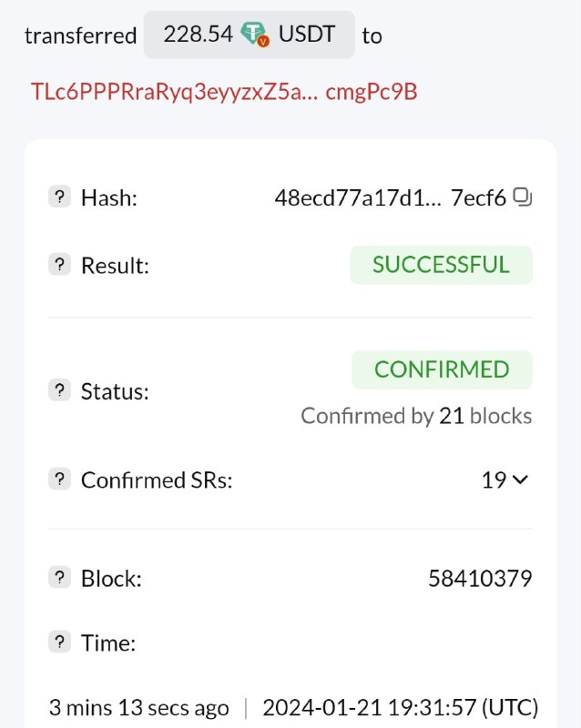Expand the Confirmed SRs chevron
Screen dimensions: 581x728
[521, 480]
